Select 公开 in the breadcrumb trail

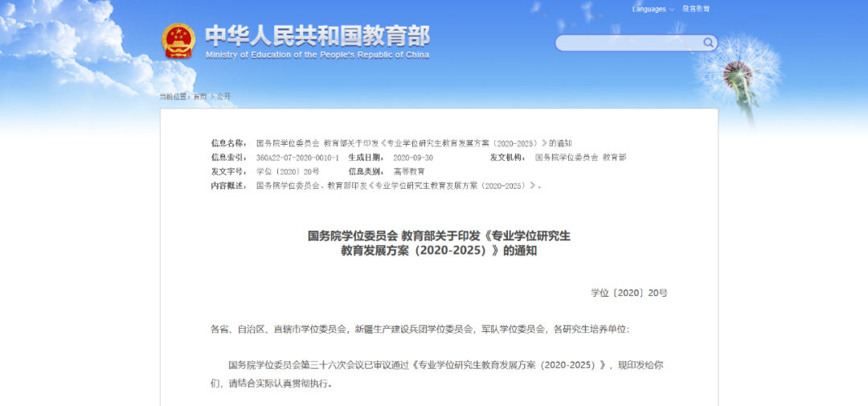pyautogui.click(x=223, y=96)
